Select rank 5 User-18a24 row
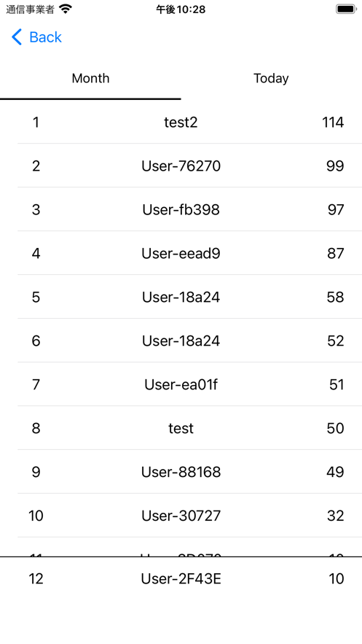 [x=181, y=297]
